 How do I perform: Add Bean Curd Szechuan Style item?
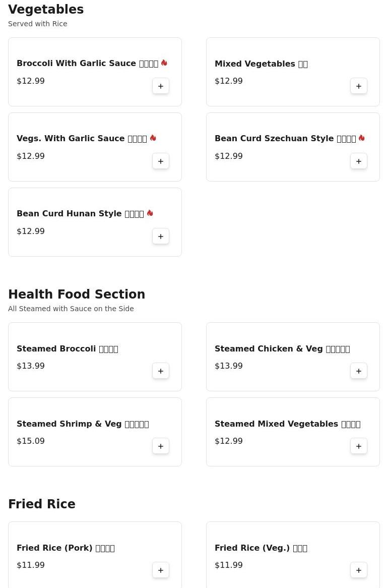point(359,161)
